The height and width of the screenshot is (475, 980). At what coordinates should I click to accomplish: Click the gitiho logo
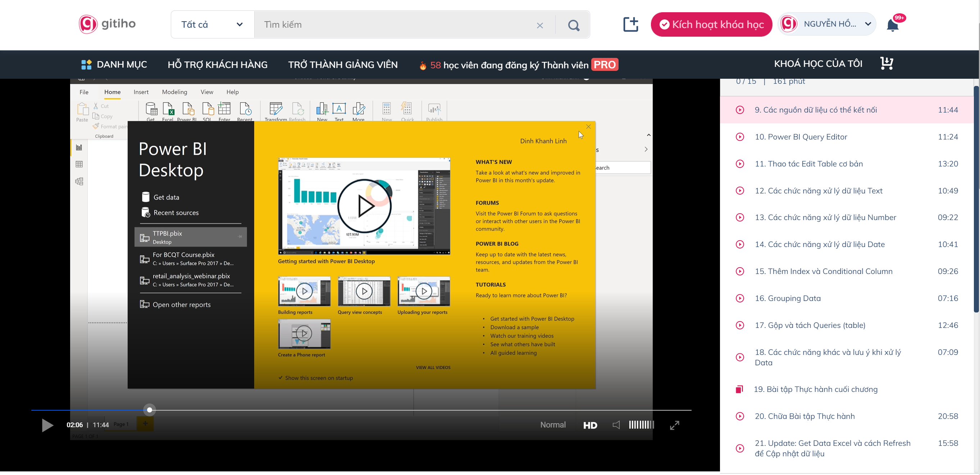click(107, 24)
